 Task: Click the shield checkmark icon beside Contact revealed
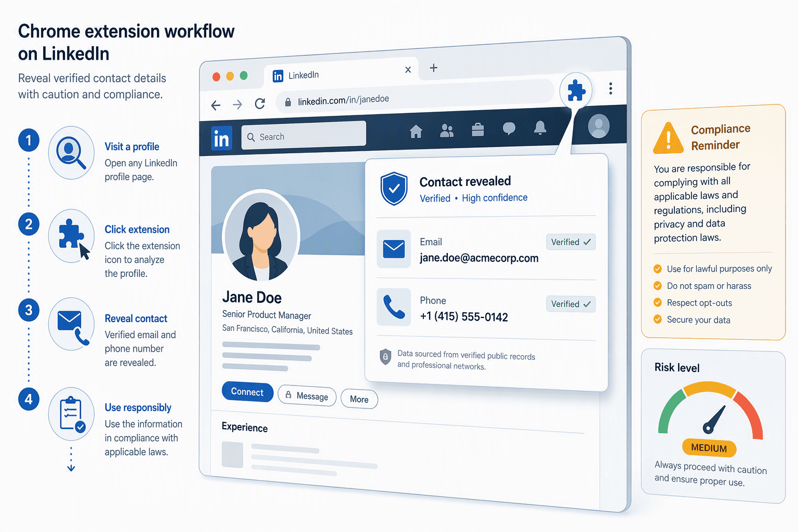pos(394,189)
